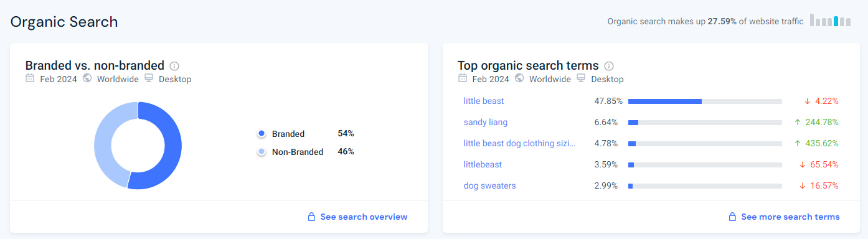The image size is (868, 239).
Task: Click lock icon next to See more search terms
Action: click(x=733, y=217)
